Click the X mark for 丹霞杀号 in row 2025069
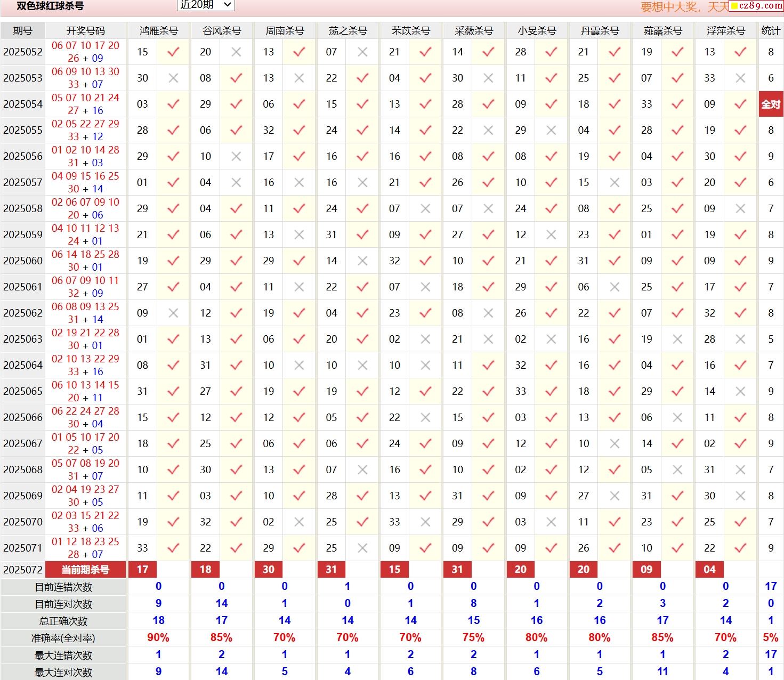Image resolution: width=784 pixels, height=680 pixels. pyautogui.click(x=615, y=496)
